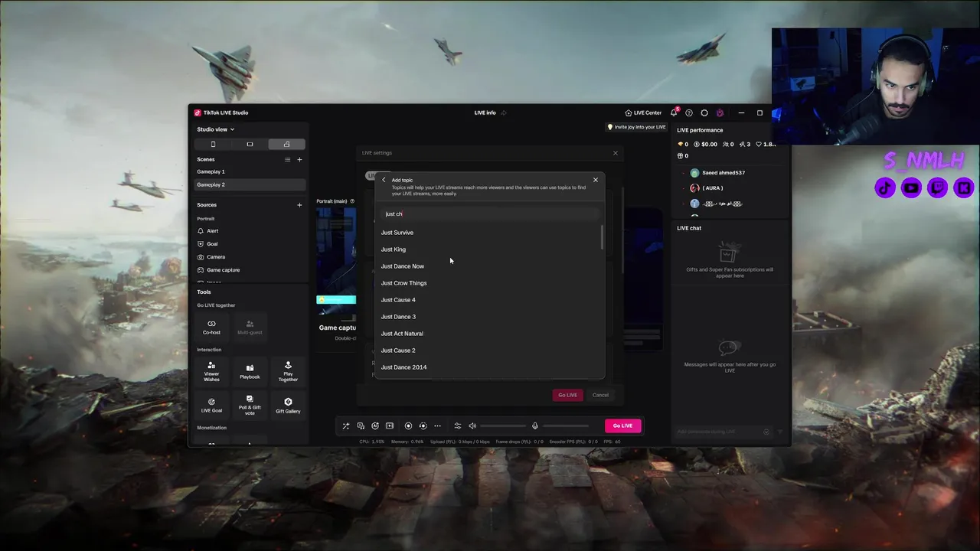Close the Add topic dialog
980x551 pixels.
(596, 180)
